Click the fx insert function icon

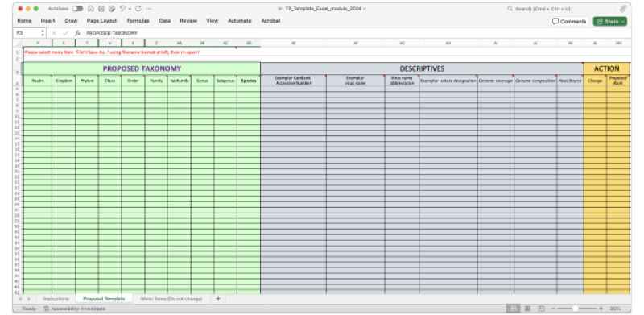[77, 33]
